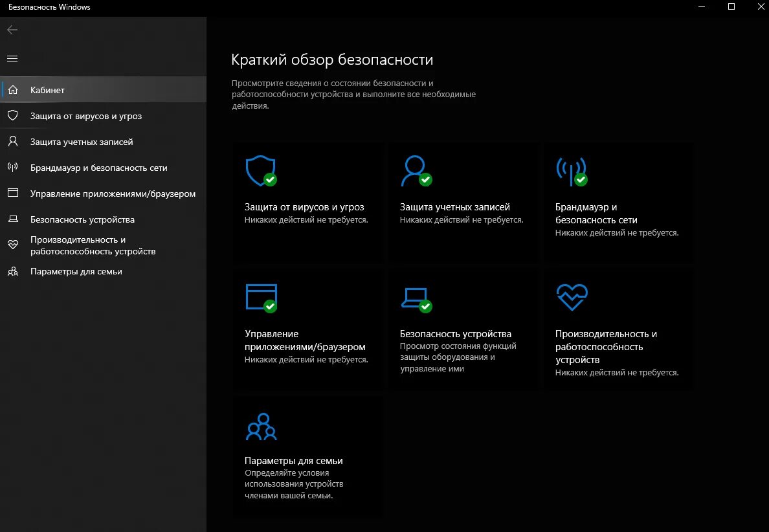Open Брандмауэр и безопасность сети sidebar item
769x532 pixels.
[103, 168]
